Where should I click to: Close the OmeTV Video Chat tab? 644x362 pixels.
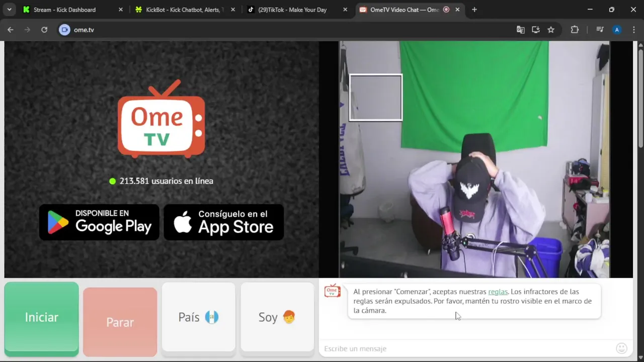point(457,10)
